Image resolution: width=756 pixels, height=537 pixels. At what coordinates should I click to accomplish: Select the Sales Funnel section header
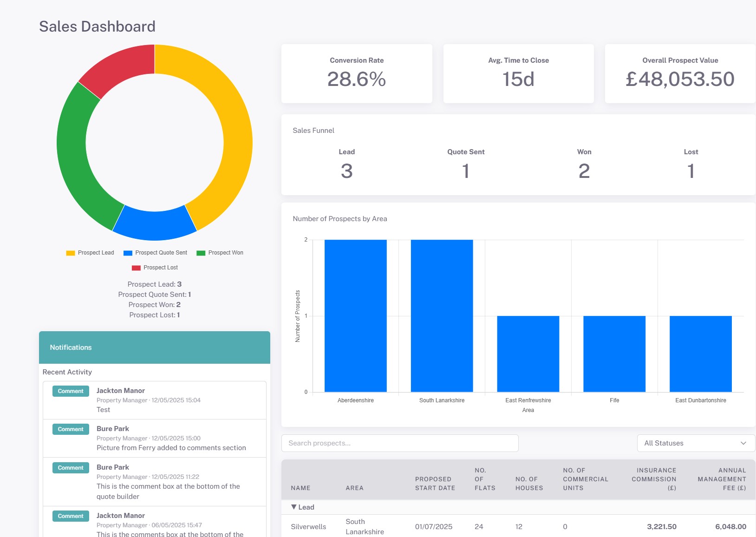coord(313,131)
